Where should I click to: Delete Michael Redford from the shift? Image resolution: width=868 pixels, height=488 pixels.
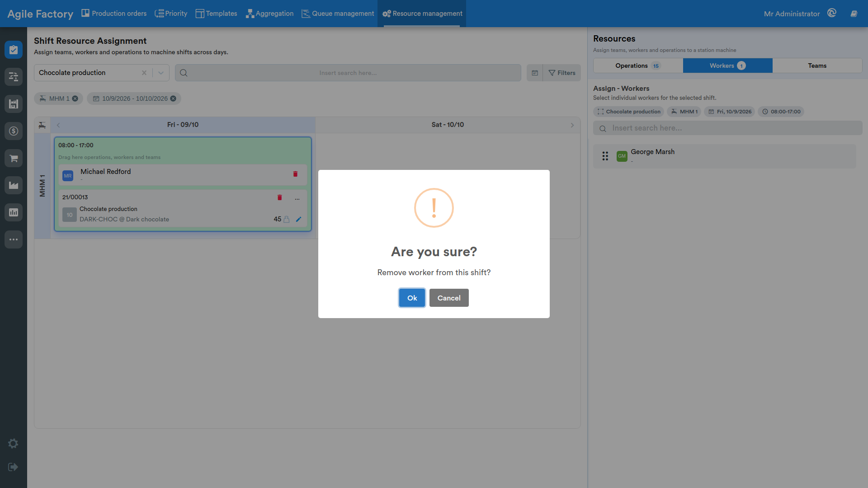click(x=295, y=174)
